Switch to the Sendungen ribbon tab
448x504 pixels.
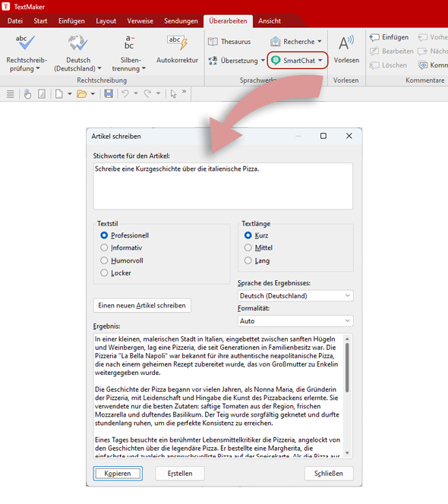pyautogui.click(x=181, y=21)
